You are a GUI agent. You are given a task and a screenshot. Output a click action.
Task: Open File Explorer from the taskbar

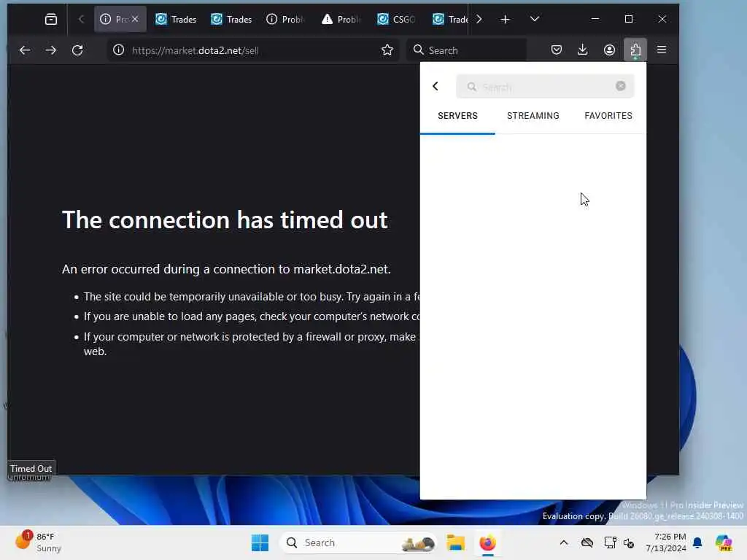(455, 542)
